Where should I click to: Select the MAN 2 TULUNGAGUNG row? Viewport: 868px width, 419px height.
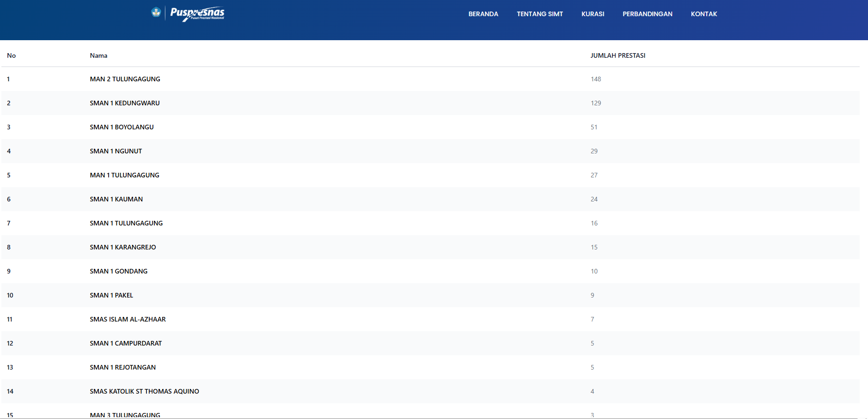(125, 79)
